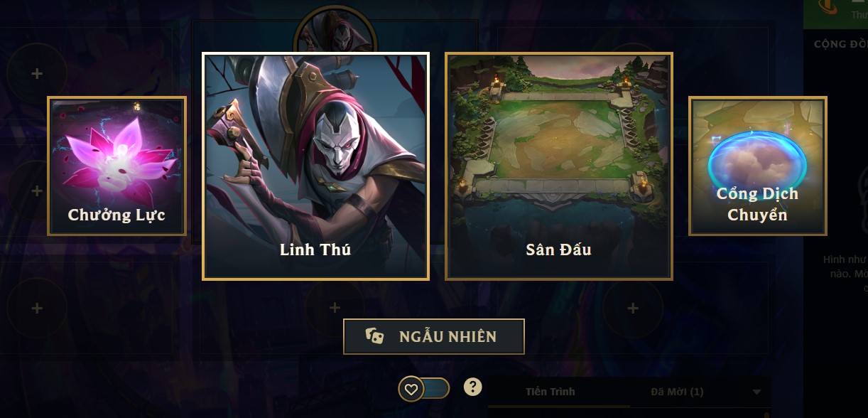
Task: Open the Cổng Dịch Chuyển portal card
Action: (x=758, y=166)
